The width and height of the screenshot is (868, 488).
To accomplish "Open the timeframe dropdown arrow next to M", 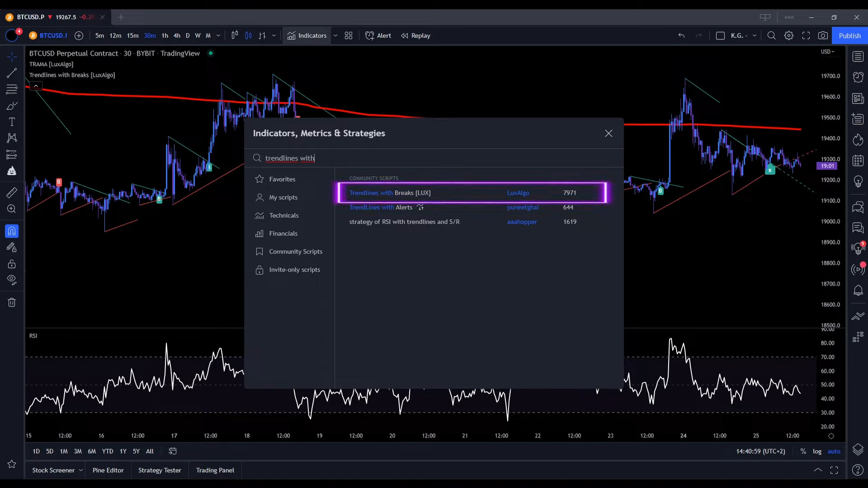I will 218,35.
